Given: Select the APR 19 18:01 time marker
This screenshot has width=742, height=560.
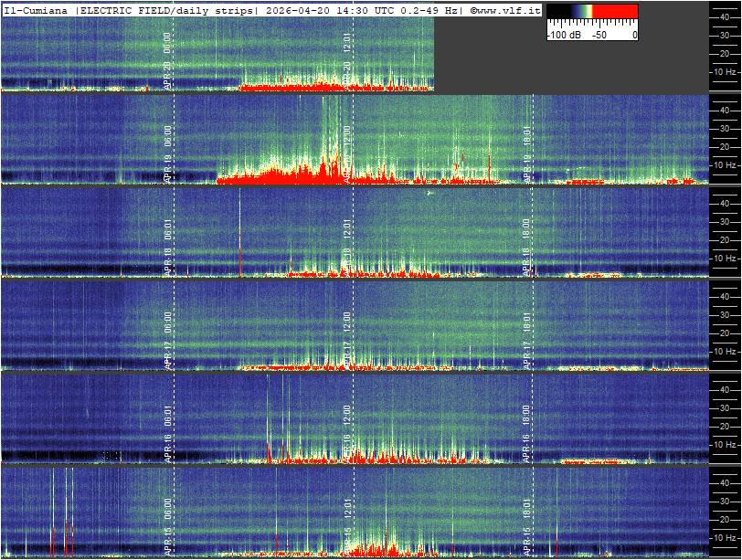Looking at the screenshot, I should [527, 155].
